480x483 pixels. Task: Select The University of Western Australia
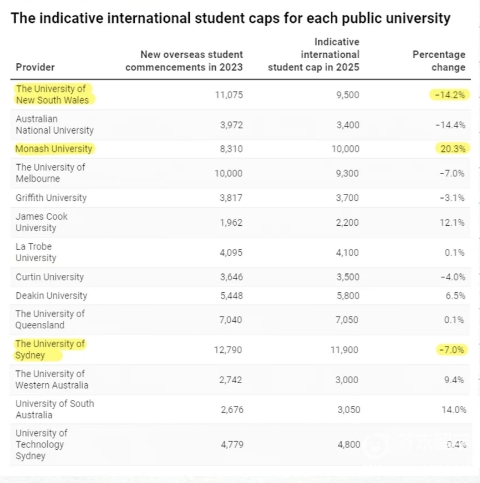(52, 379)
